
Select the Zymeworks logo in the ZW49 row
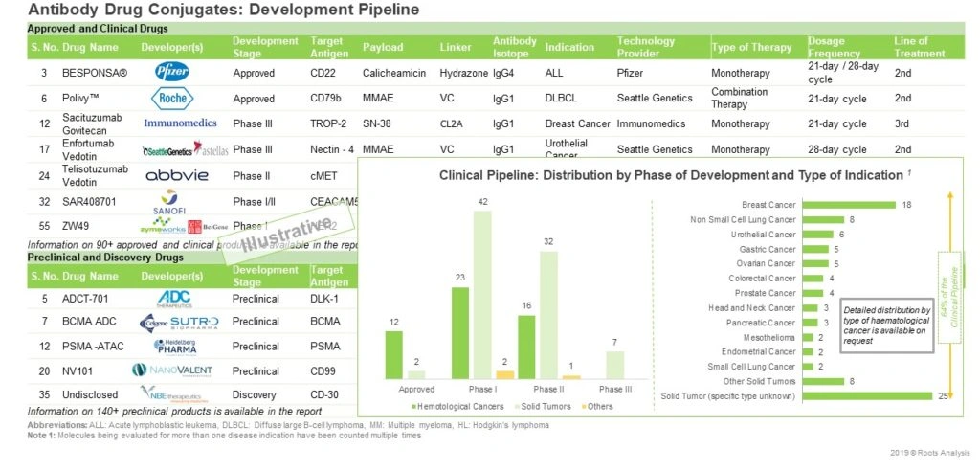(162, 227)
